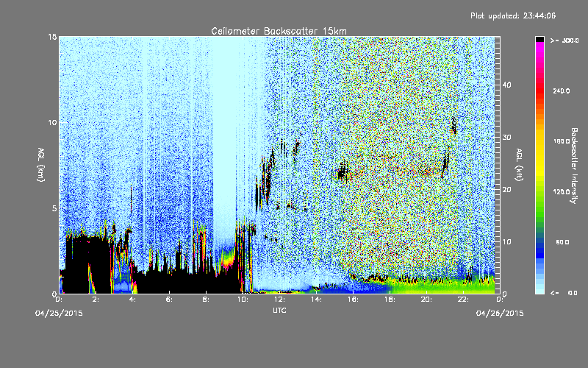Click the 40 kft tick label

[x=506, y=85]
